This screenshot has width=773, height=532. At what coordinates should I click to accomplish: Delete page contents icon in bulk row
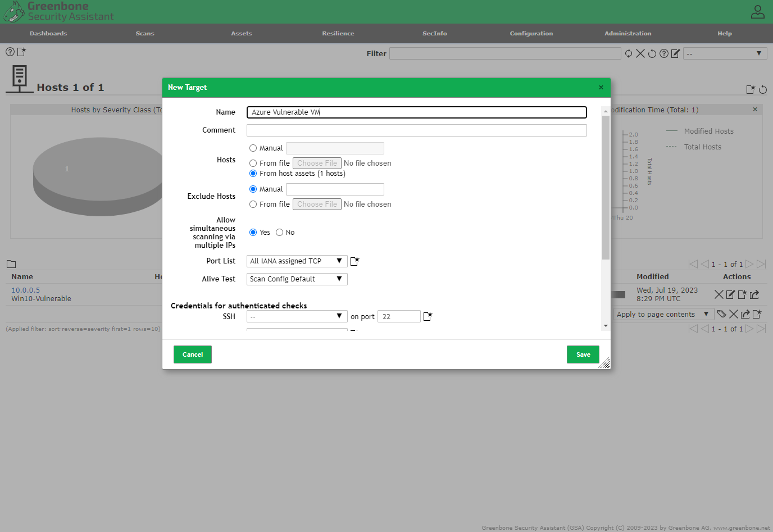point(734,314)
